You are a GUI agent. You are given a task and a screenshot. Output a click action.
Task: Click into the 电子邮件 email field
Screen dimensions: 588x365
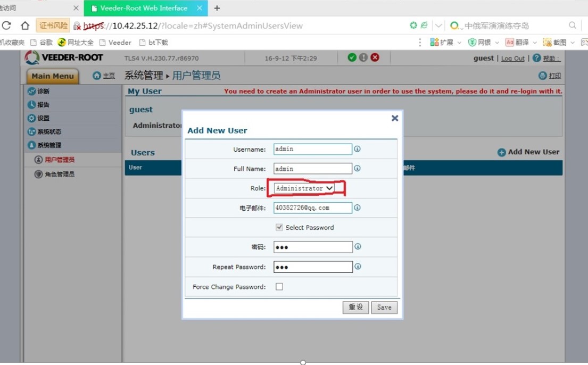(x=312, y=208)
